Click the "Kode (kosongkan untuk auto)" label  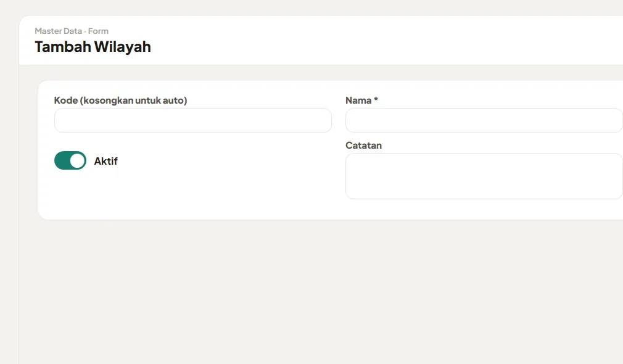(120, 101)
